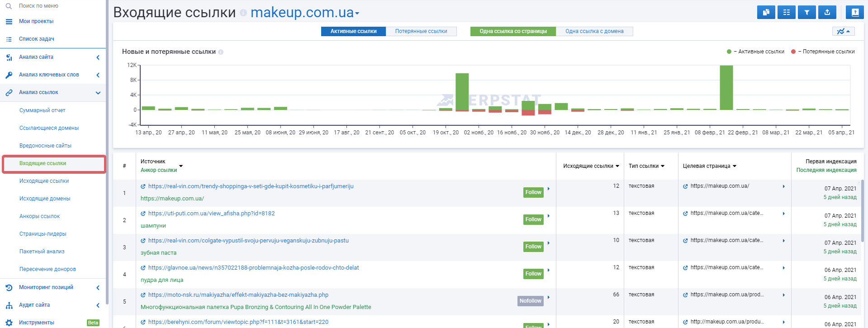868x328 pixels.
Task: Open Суммарный отчет menu item
Action: tap(43, 110)
